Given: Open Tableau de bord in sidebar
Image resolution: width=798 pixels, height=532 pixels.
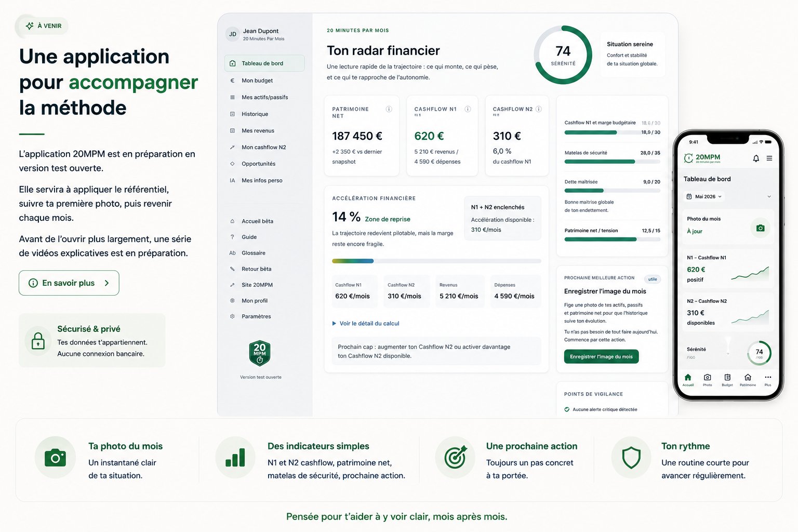Looking at the screenshot, I should point(264,63).
